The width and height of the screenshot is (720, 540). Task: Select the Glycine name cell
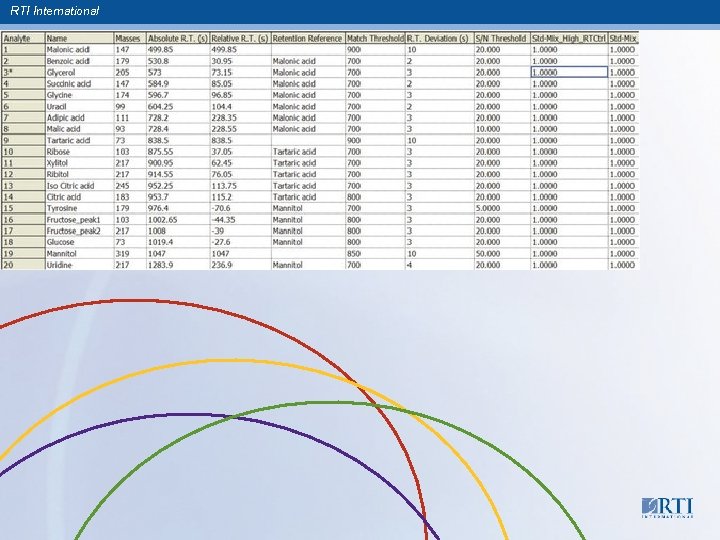[79, 95]
